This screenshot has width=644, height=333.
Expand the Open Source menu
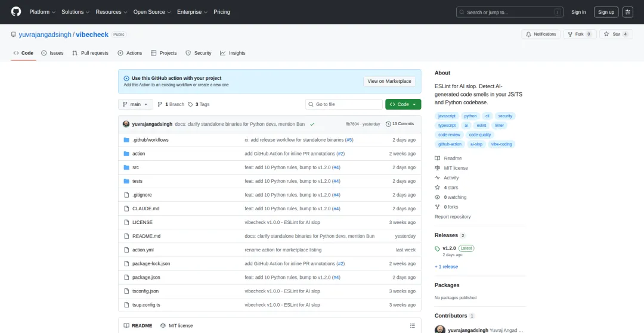point(152,12)
